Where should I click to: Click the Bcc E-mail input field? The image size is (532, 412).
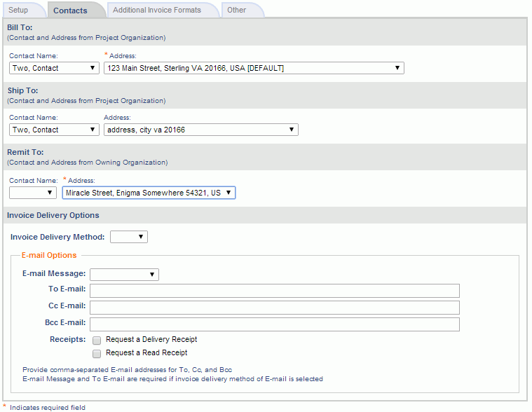coord(275,324)
